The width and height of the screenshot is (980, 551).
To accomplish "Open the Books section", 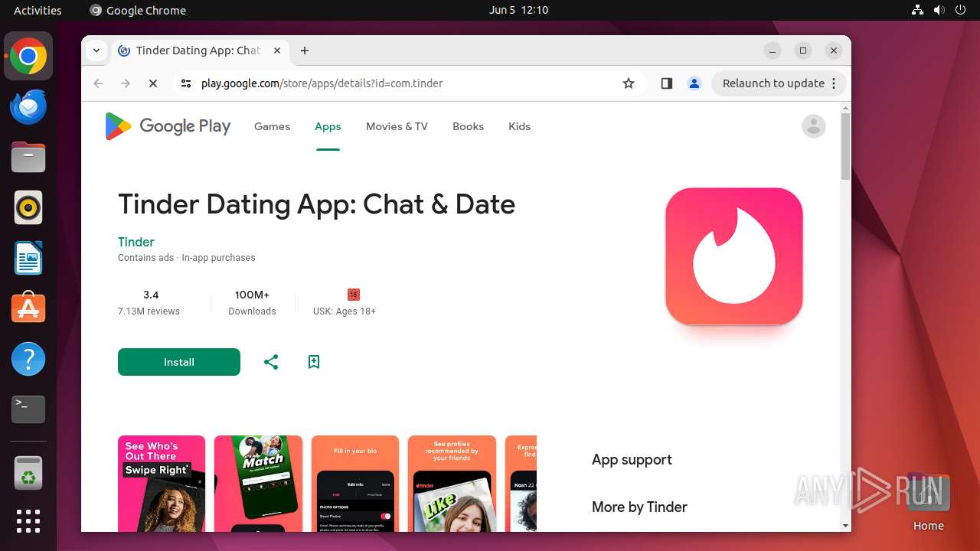I will (468, 126).
